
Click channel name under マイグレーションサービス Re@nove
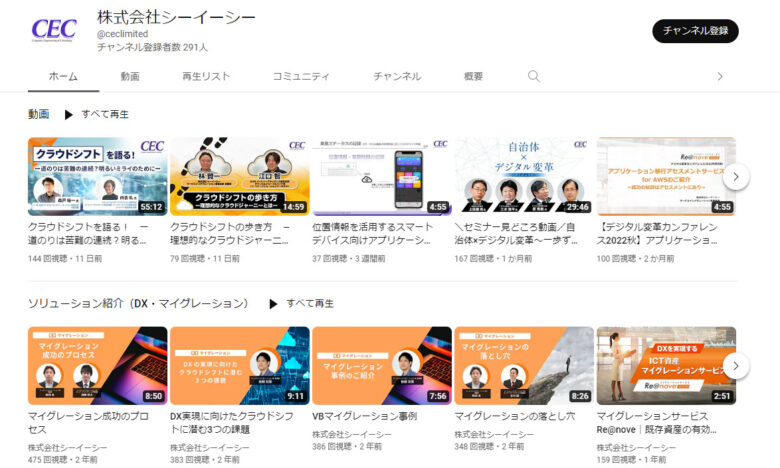(636, 448)
